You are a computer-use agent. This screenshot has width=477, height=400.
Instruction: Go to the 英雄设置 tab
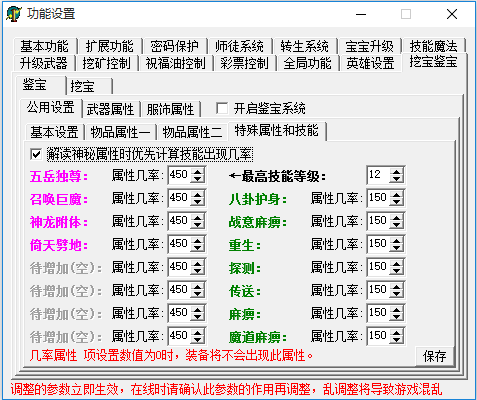pyautogui.click(x=370, y=63)
